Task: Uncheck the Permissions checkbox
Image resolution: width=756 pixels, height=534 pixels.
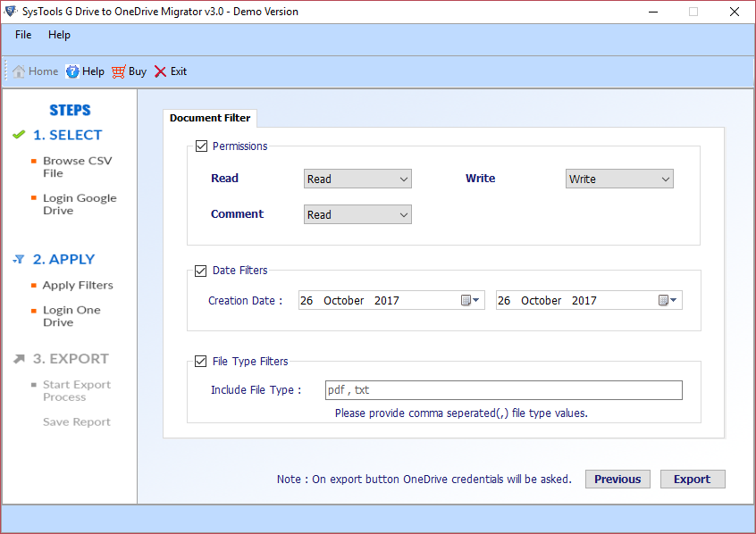Action: point(202,146)
